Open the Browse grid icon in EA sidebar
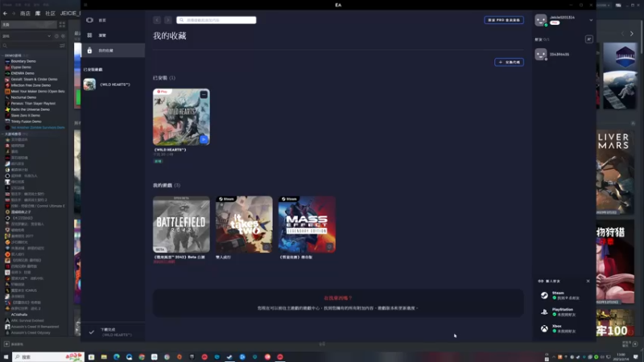This screenshot has height=362, width=644. 89,35
